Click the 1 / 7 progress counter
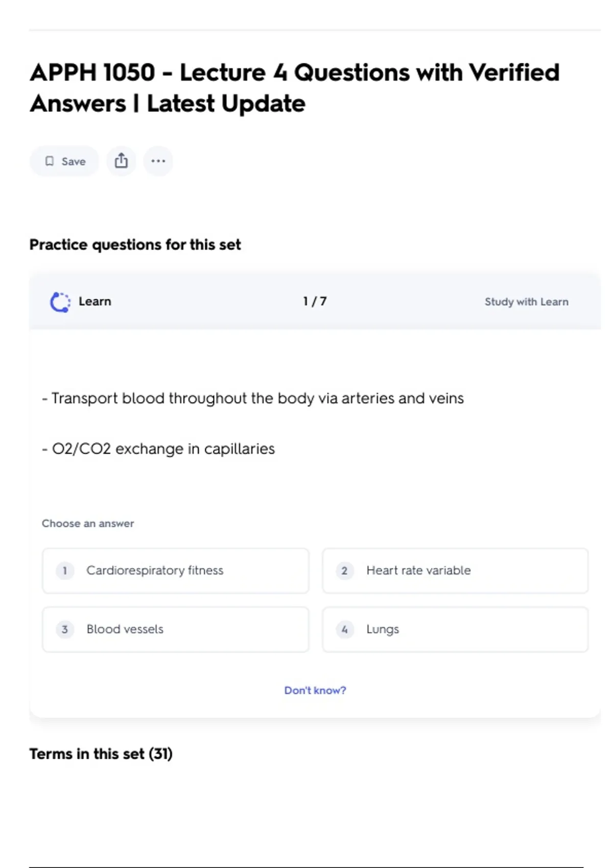The height and width of the screenshot is (868, 613). point(315,301)
